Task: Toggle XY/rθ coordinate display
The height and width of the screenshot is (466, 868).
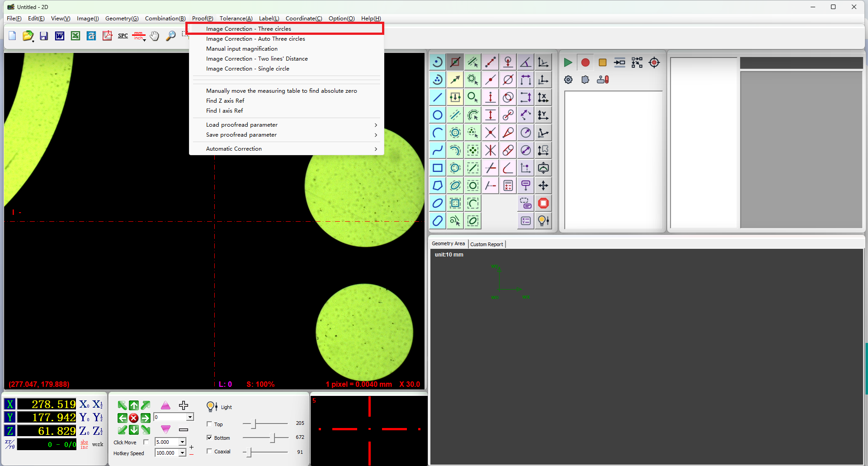Action: click(9, 444)
